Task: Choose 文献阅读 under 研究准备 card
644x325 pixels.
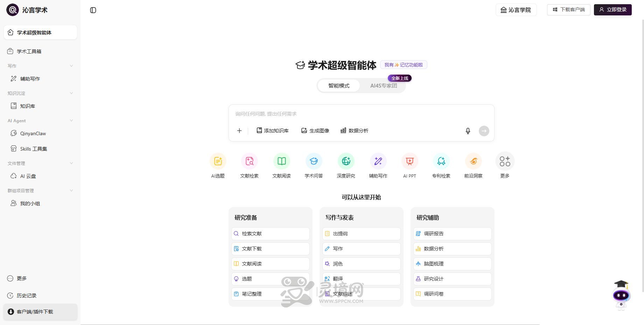Action: tap(270, 264)
